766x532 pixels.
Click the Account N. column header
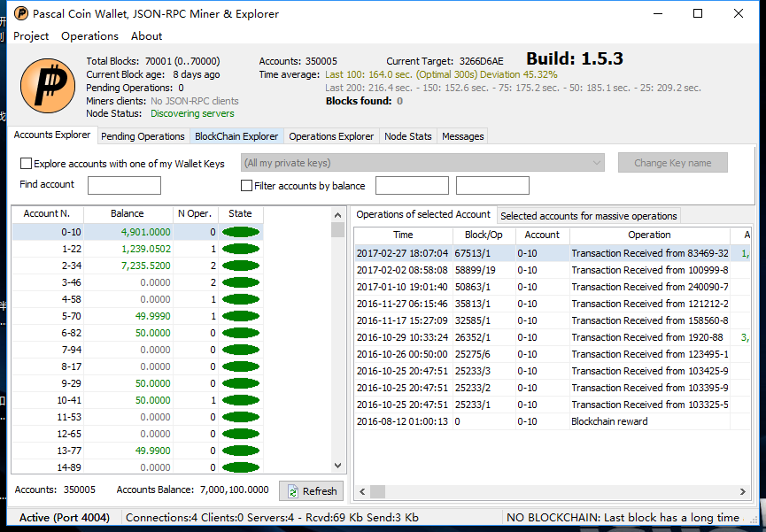point(47,214)
